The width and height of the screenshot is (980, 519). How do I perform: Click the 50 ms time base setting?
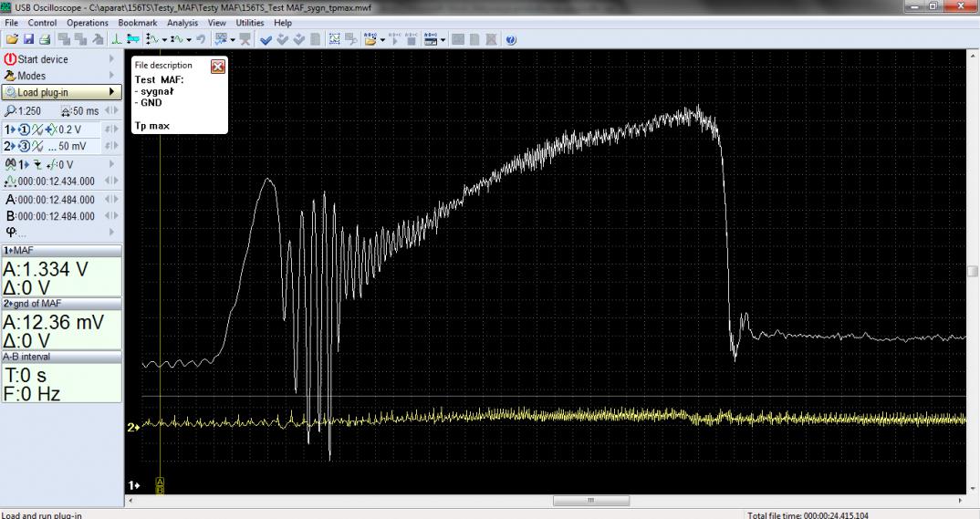click(x=85, y=110)
